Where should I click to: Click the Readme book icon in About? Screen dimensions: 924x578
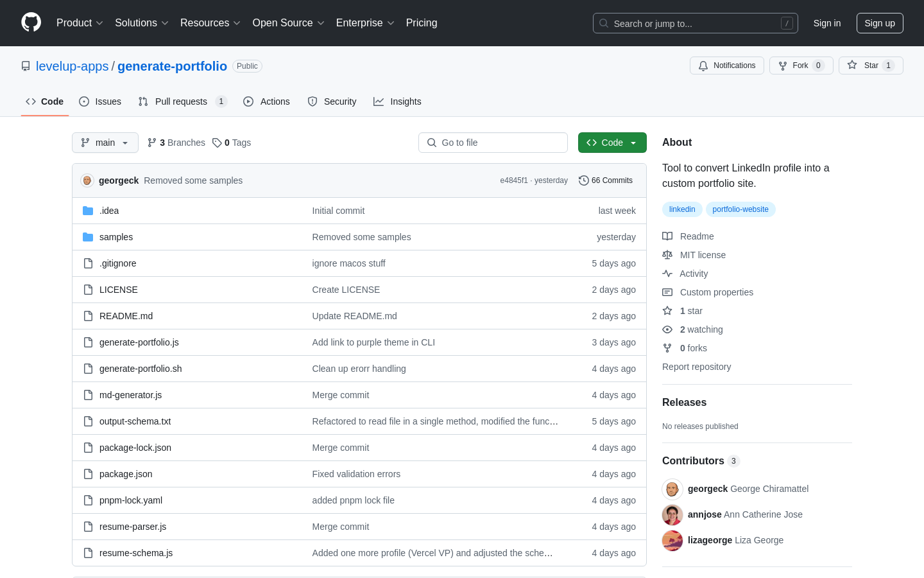[x=667, y=236]
